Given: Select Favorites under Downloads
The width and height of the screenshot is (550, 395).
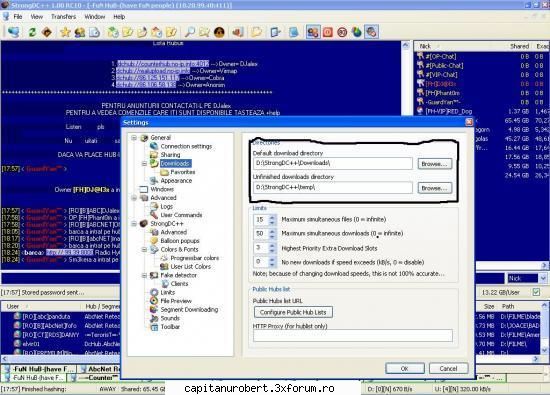Looking at the screenshot, I should tap(182, 172).
